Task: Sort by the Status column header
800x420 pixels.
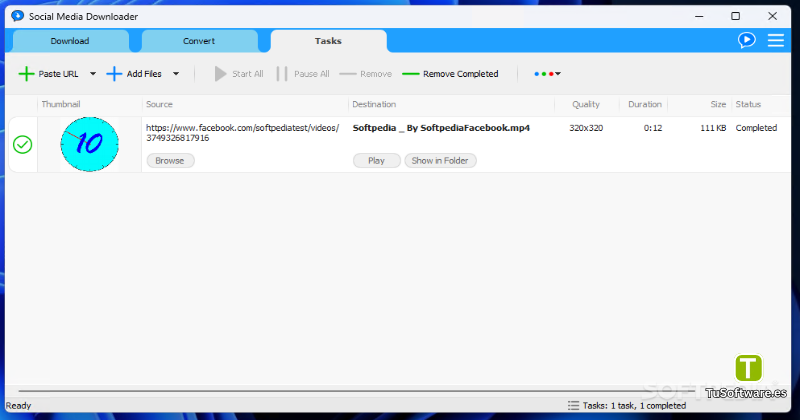Action: click(x=748, y=104)
